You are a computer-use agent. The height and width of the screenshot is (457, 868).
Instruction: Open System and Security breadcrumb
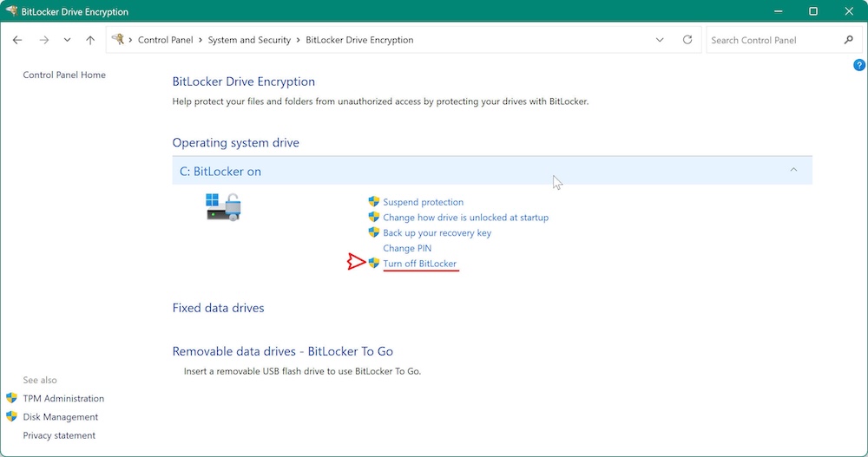(x=249, y=40)
